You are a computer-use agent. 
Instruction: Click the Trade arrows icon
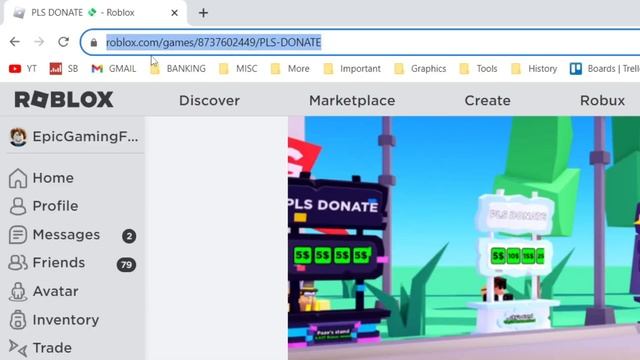(18, 348)
